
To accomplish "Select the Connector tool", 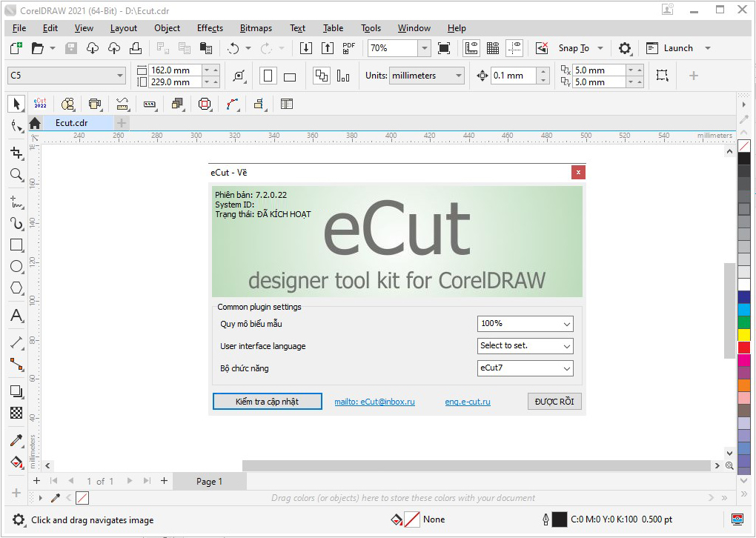I will click(x=16, y=364).
